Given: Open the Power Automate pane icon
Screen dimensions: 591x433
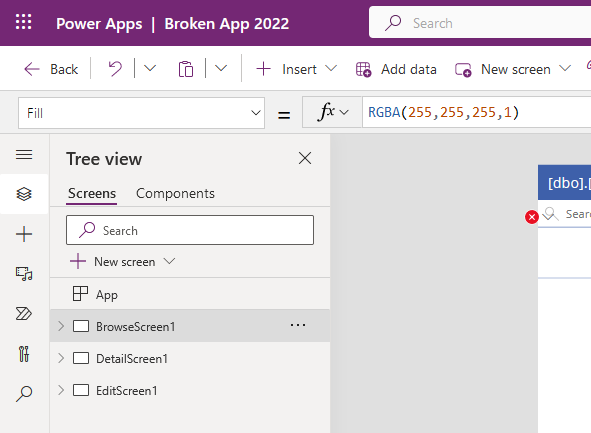Looking at the screenshot, I should coord(24,314).
